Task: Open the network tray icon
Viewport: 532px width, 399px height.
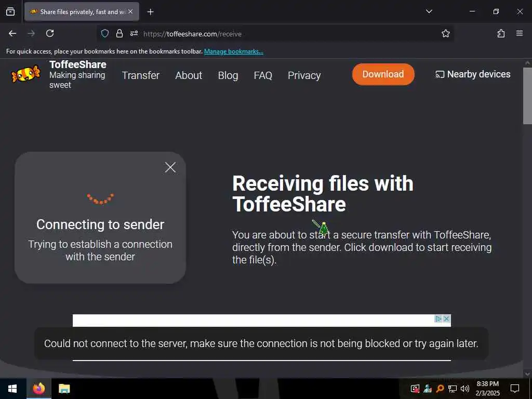Action: point(453,389)
